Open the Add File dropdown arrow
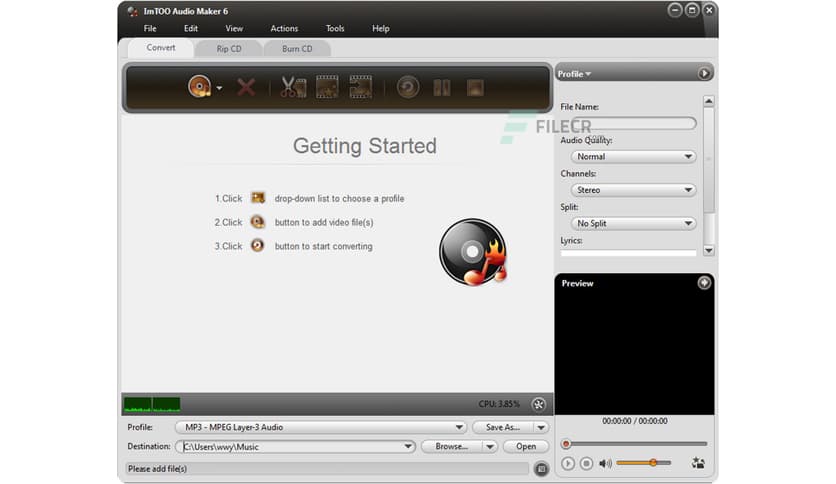The image size is (836, 484). [x=219, y=88]
